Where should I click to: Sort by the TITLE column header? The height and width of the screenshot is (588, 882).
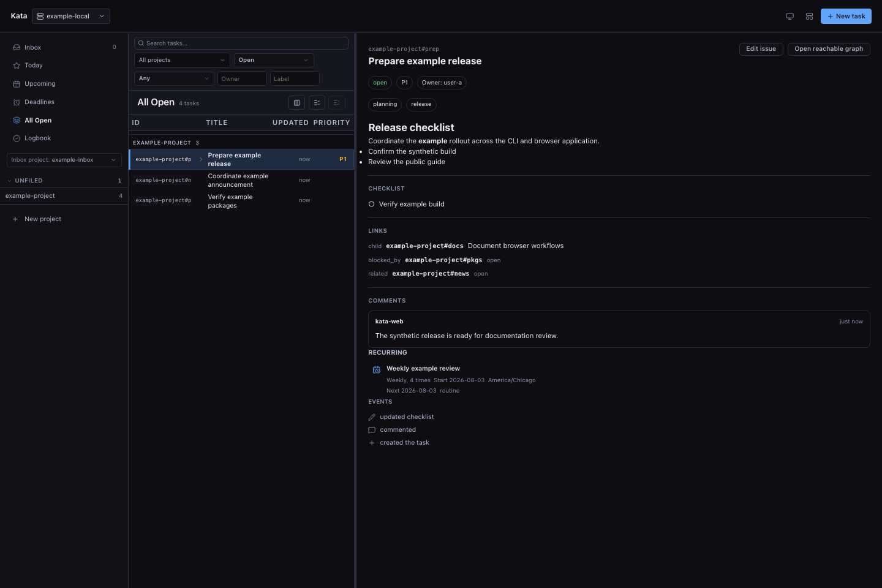(217, 123)
